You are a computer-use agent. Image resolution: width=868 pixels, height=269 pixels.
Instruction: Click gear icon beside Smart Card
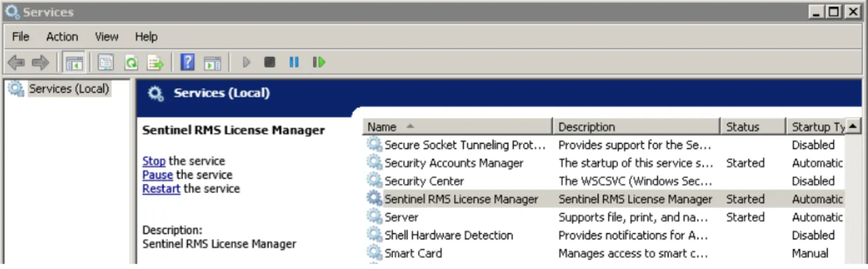tap(374, 253)
